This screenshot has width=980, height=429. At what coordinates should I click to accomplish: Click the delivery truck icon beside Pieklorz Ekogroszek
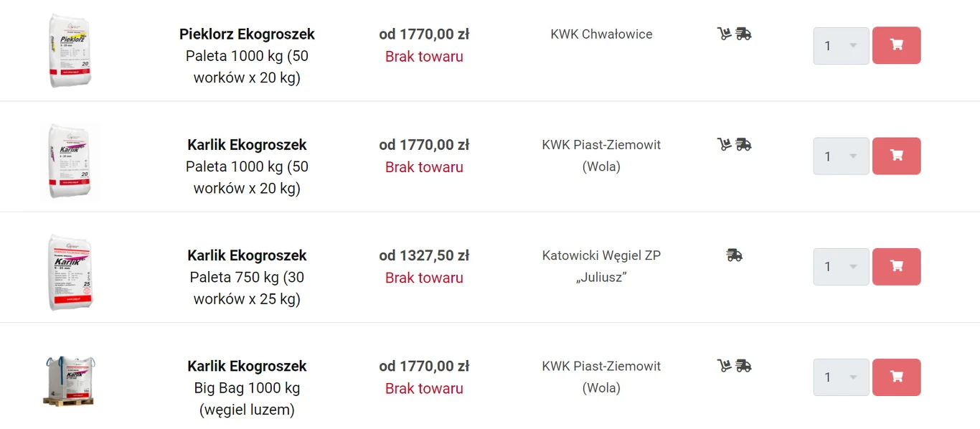pyautogui.click(x=744, y=33)
